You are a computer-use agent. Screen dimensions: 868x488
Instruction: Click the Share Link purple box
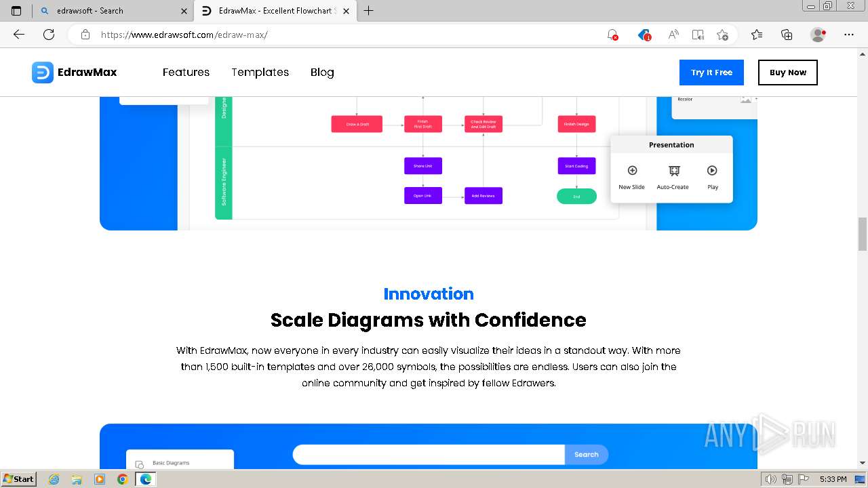coord(423,166)
